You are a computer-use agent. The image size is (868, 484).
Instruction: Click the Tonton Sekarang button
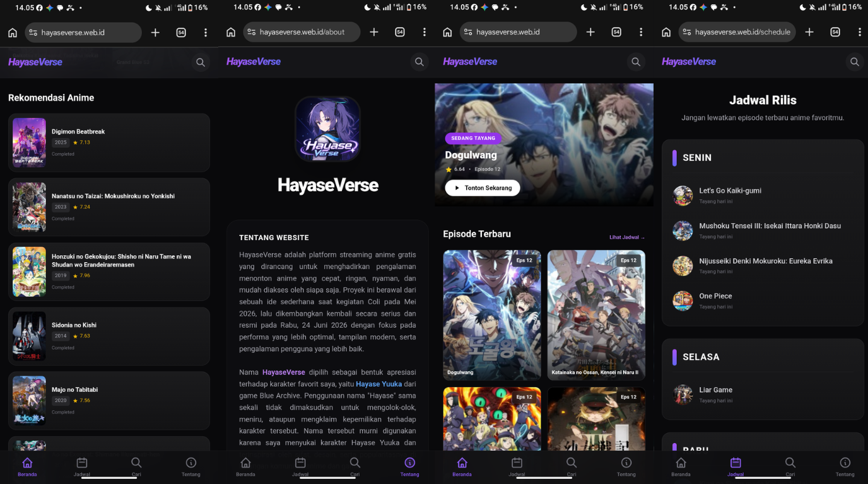coord(483,188)
